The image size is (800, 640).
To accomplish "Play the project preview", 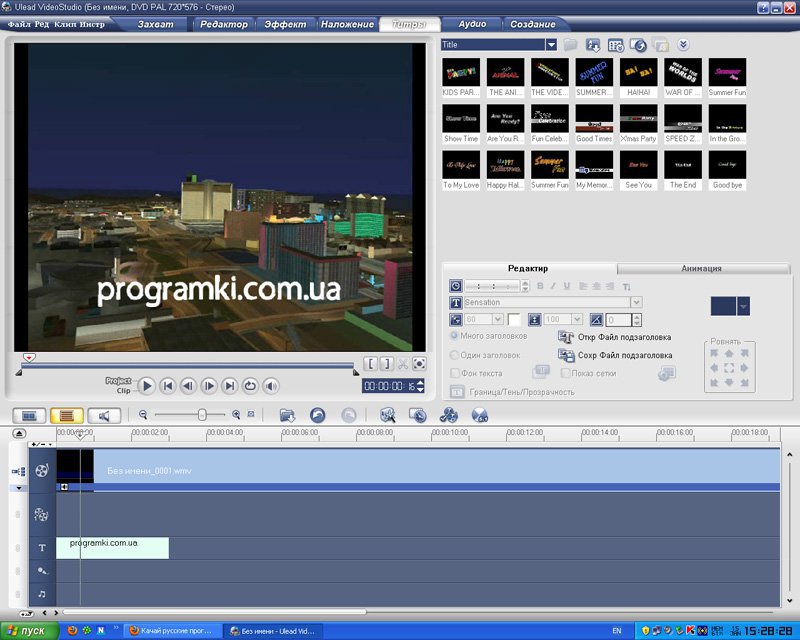I will [146, 386].
